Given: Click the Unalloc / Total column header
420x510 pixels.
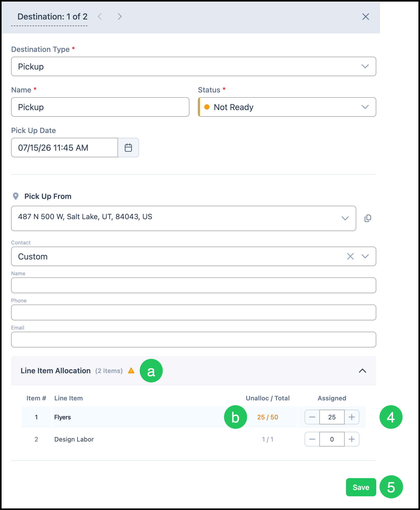Looking at the screenshot, I should [268, 398].
